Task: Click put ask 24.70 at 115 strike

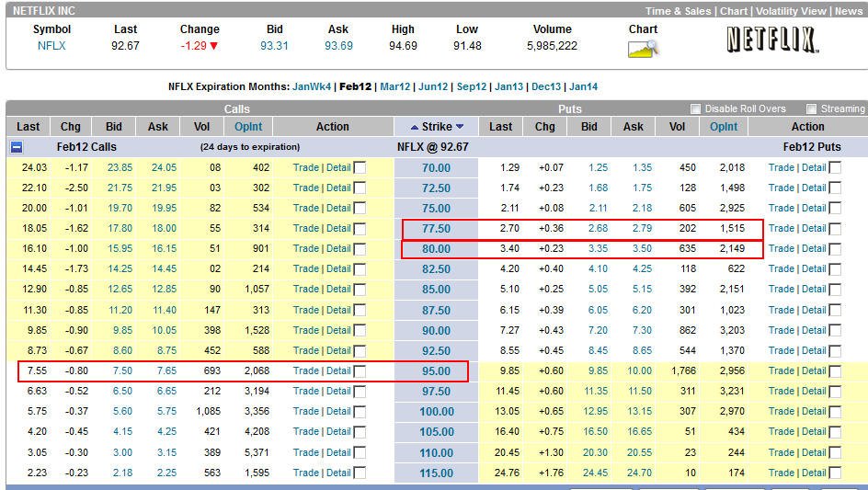Action: click(x=639, y=473)
